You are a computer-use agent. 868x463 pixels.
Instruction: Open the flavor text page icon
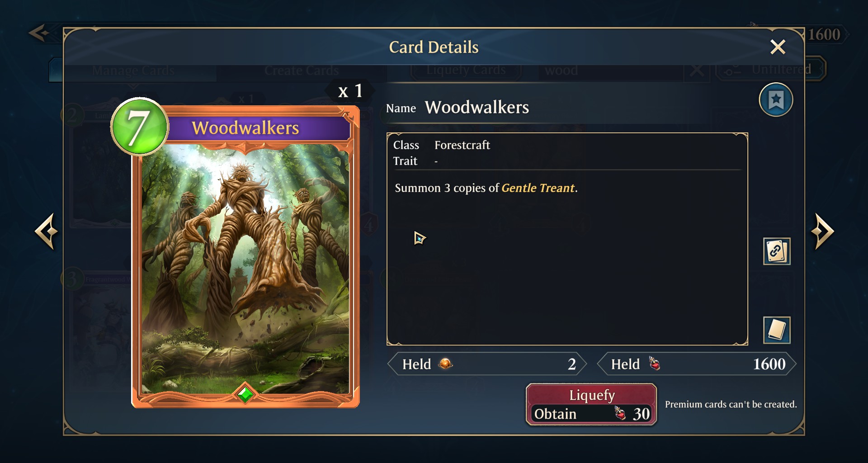click(777, 330)
